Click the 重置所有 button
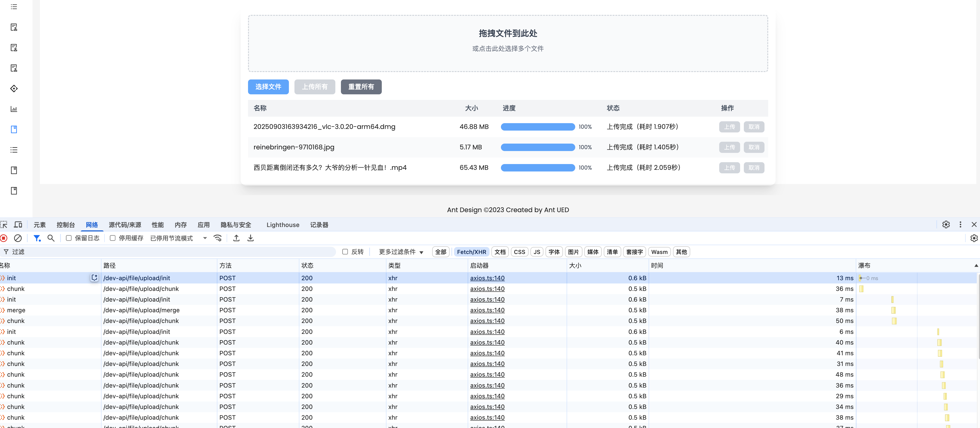The width and height of the screenshot is (980, 428). (361, 87)
